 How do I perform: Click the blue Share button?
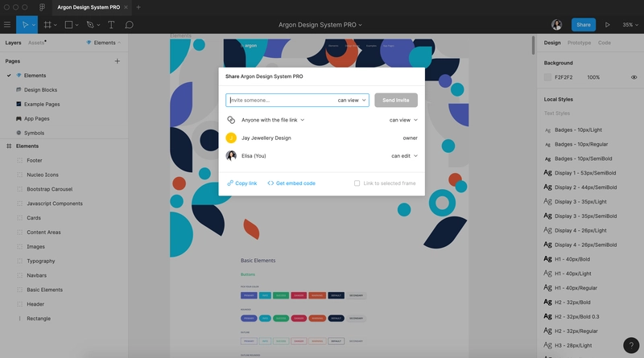point(583,25)
